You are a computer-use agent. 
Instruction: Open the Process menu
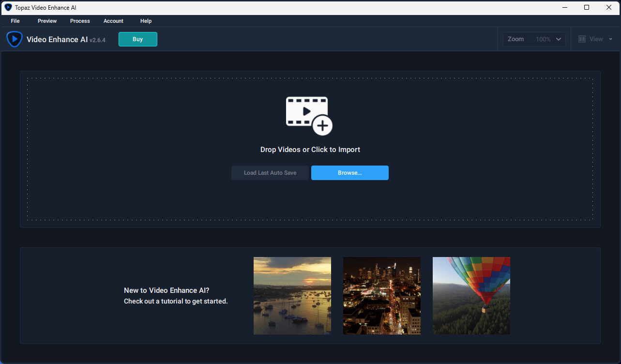pos(80,21)
